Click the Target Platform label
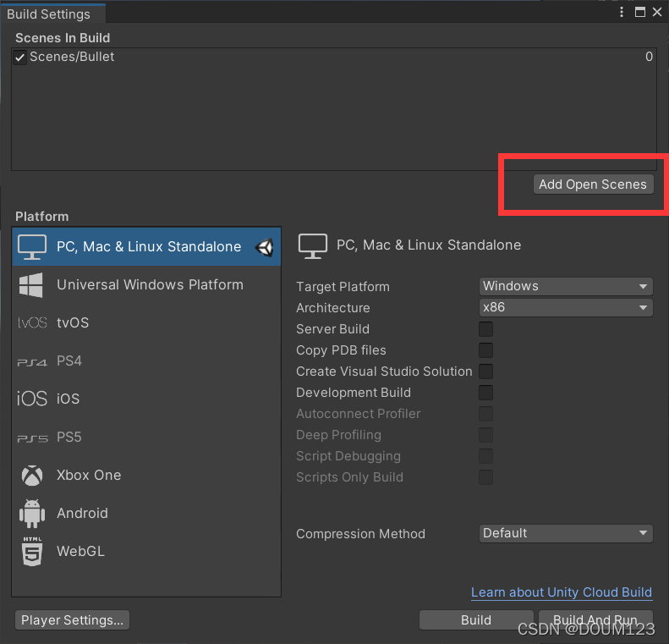The width and height of the screenshot is (669, 644). [343, 287]
